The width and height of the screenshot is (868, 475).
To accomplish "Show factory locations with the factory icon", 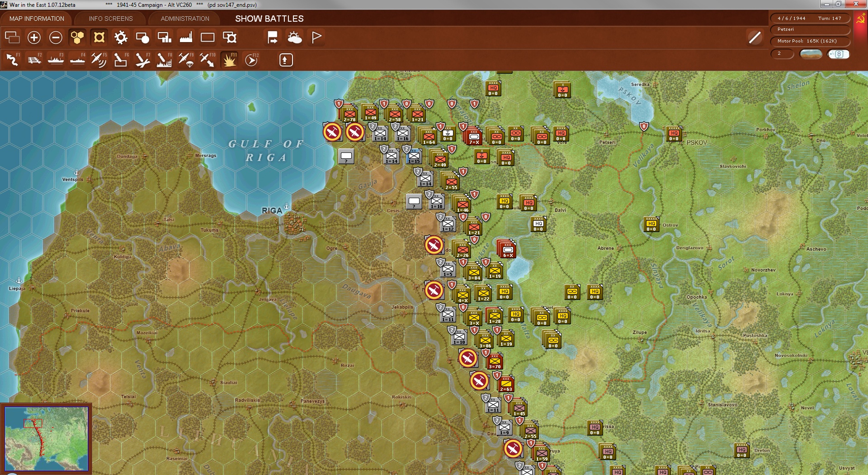I will click(186, 38).
